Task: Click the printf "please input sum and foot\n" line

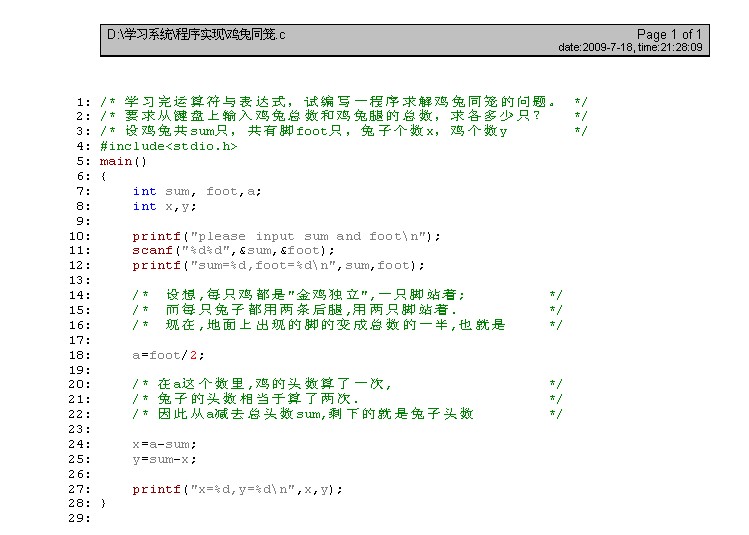Action: tap(286, 236)
